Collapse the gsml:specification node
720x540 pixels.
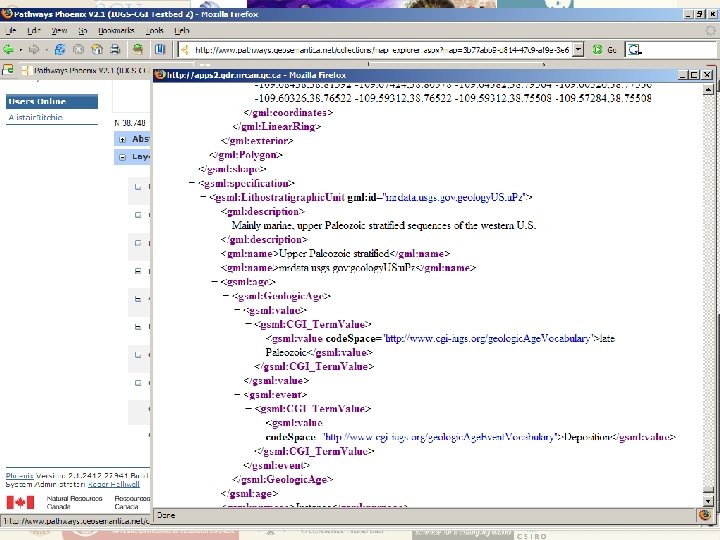click(192, 183)
